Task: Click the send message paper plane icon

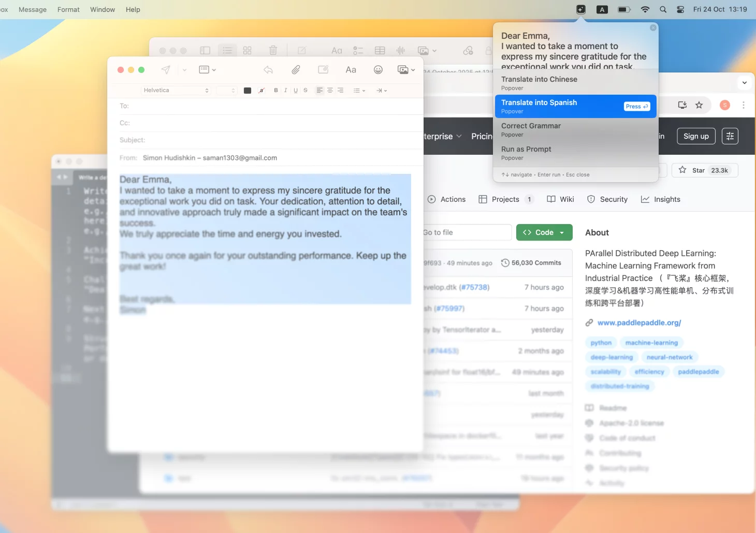Action: [166, 70]
